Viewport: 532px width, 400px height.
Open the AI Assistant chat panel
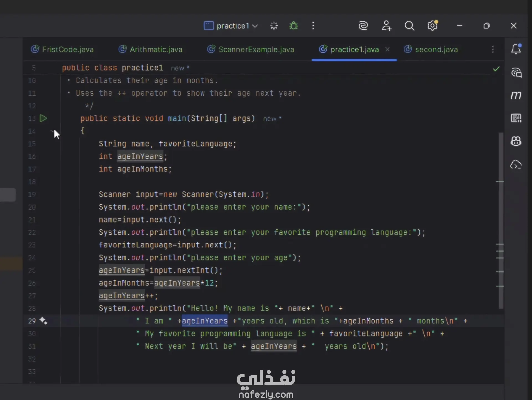(x=516, y=73)
